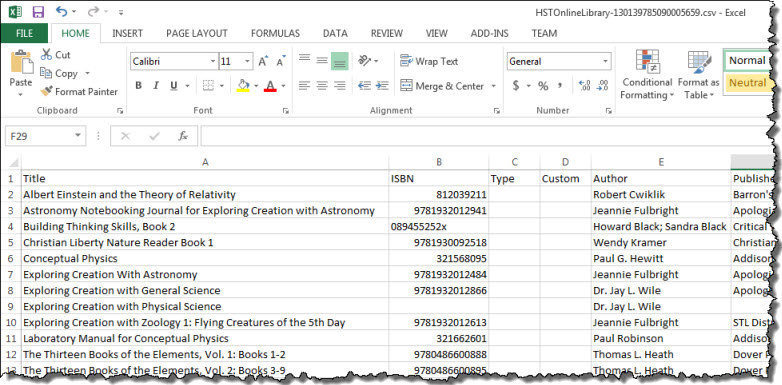The image size is (782, 385).
Task: Apply the Neutral cell style
Action: point(748,82)
